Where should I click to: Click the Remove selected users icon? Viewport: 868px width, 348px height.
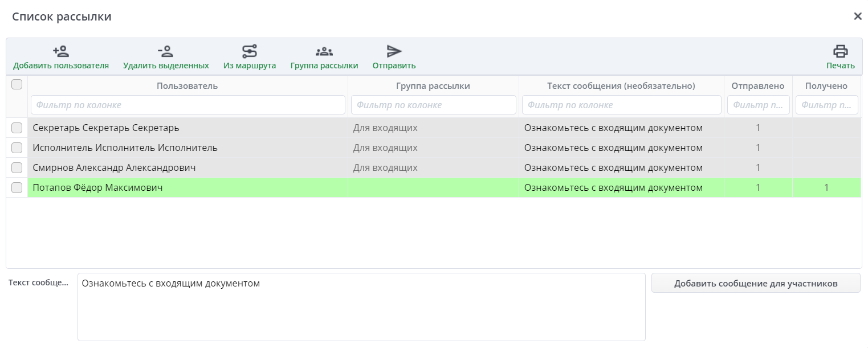166,52
